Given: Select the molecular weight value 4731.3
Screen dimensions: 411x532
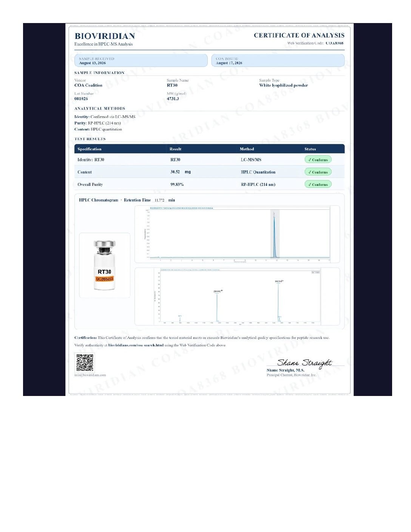Looking at the screenshot, I should (173, 99).
